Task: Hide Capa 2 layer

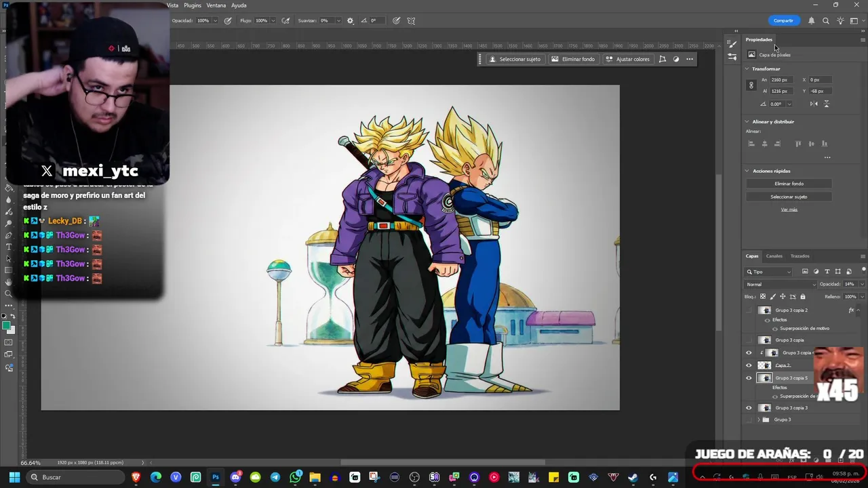Action: [749, 365]
